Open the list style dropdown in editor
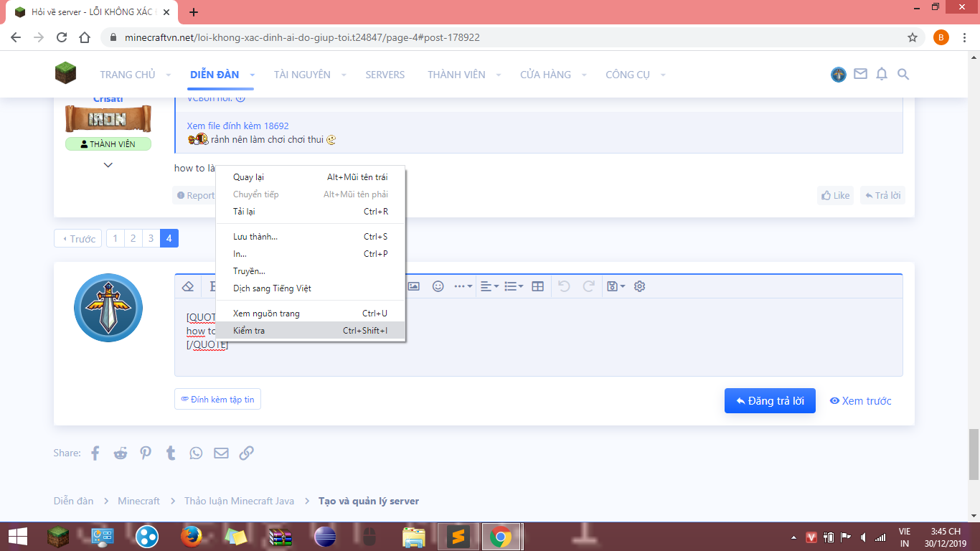 tap(514, 286)
